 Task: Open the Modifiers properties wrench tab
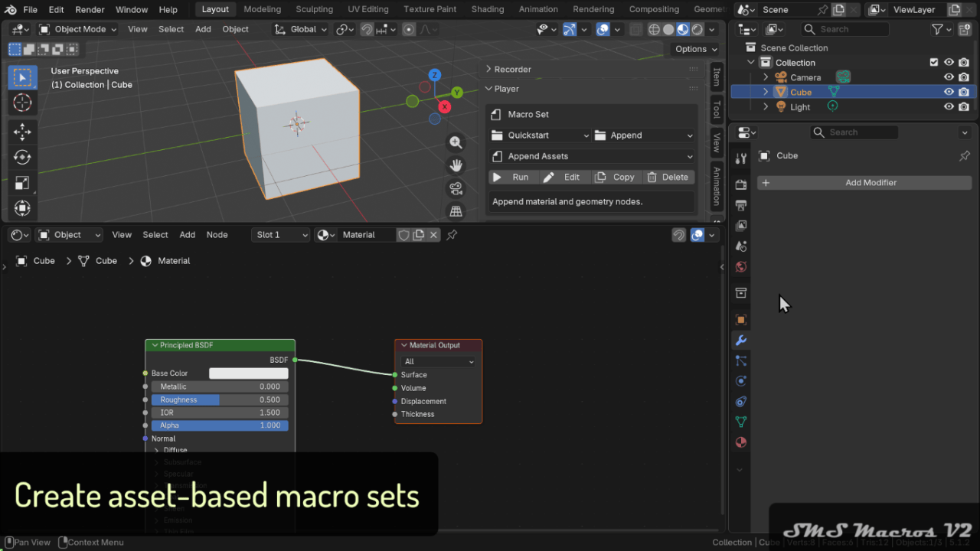coord(741,341)
